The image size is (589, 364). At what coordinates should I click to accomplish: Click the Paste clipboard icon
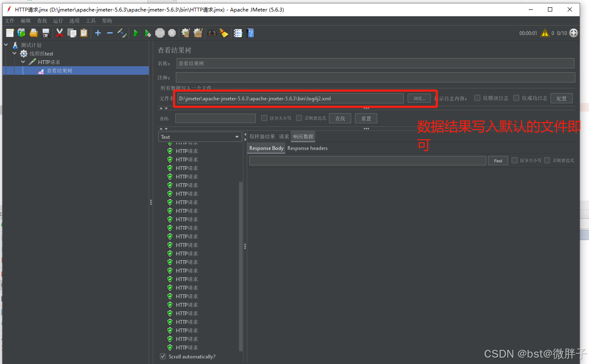point(84,33)
